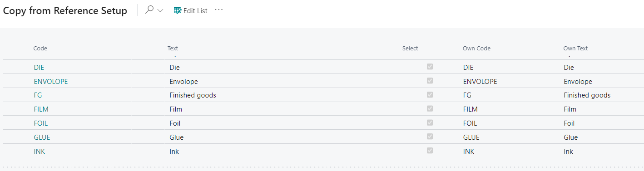Click the Own Code column header

(x=476, y=48)
